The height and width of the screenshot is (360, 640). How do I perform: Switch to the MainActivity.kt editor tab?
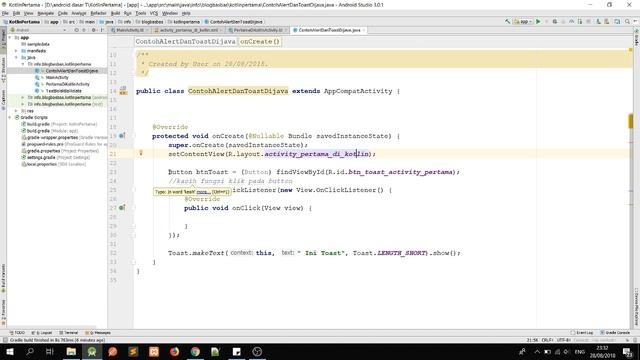tap(129, 30)
